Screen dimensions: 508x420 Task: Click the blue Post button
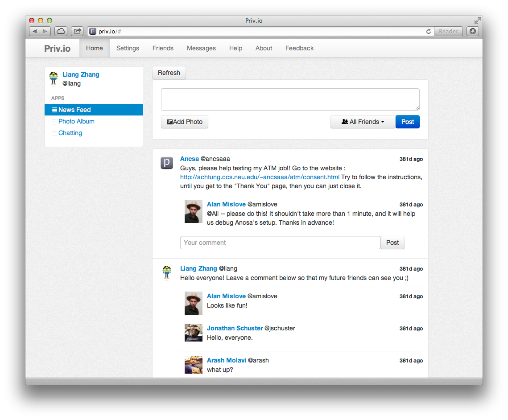pos(407,122)
